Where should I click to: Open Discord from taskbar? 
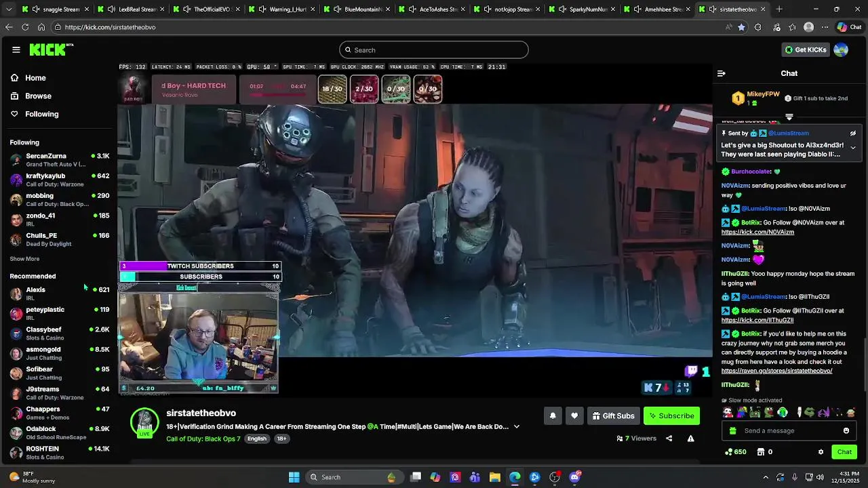[x=575, y=477]
